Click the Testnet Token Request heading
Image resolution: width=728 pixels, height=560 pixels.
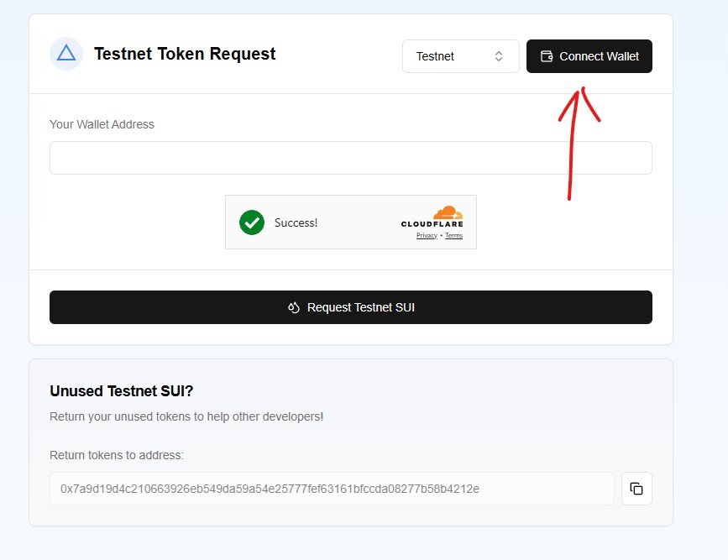tap(185, 54)
